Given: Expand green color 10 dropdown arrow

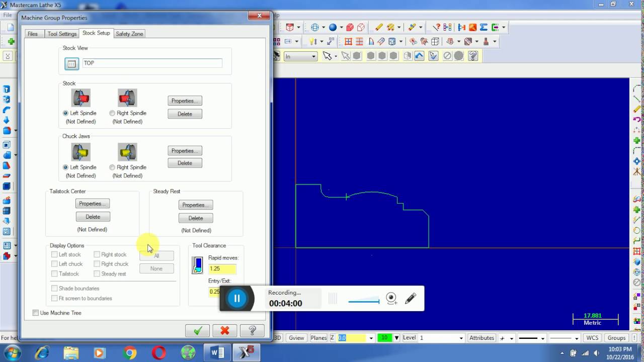Looking at the screenshot, I should [x=396, y=338].
